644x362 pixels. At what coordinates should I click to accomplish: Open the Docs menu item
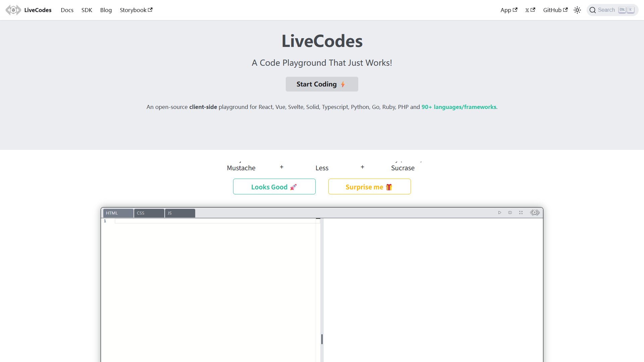click(x=67, y=10)
